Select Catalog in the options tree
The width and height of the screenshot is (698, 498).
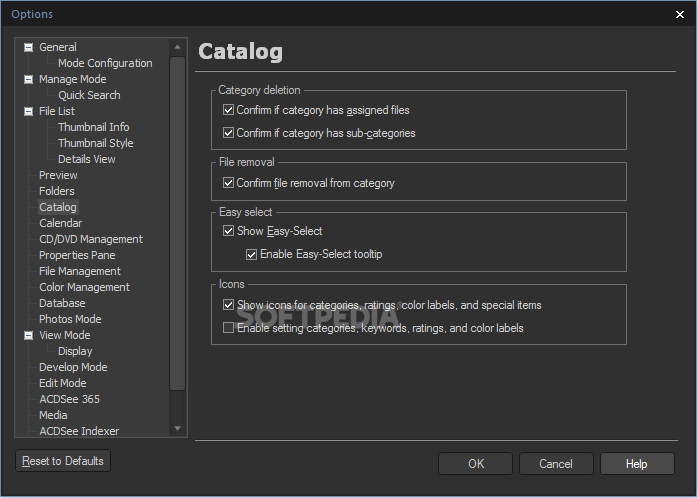(x=58, y=207)
